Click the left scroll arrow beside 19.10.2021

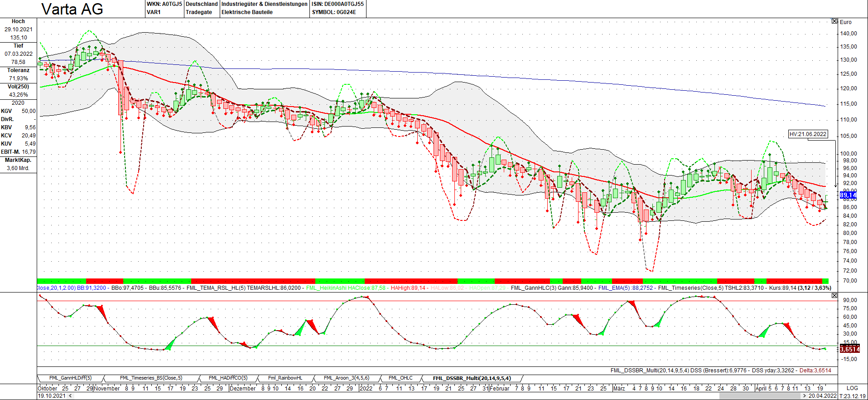70,396
